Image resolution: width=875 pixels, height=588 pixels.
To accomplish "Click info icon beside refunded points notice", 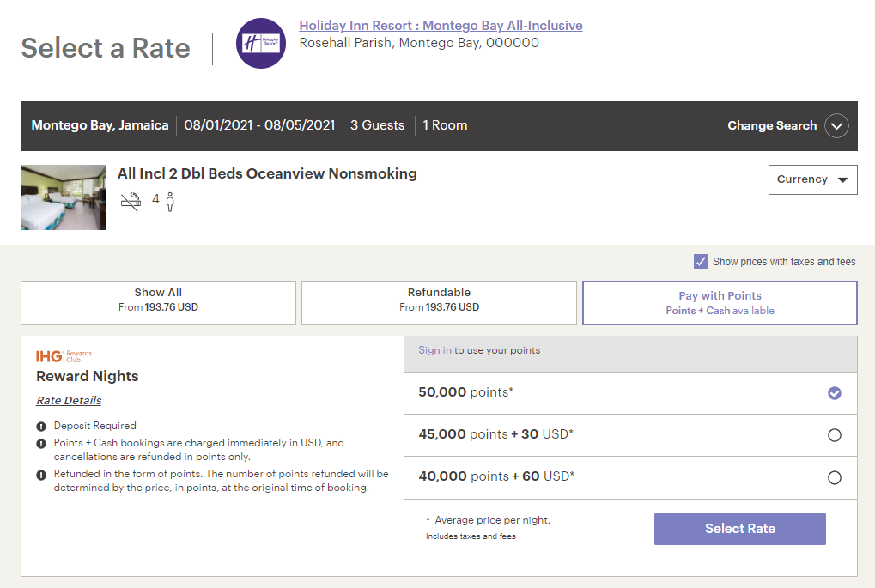I will click(x=41, y=475).
